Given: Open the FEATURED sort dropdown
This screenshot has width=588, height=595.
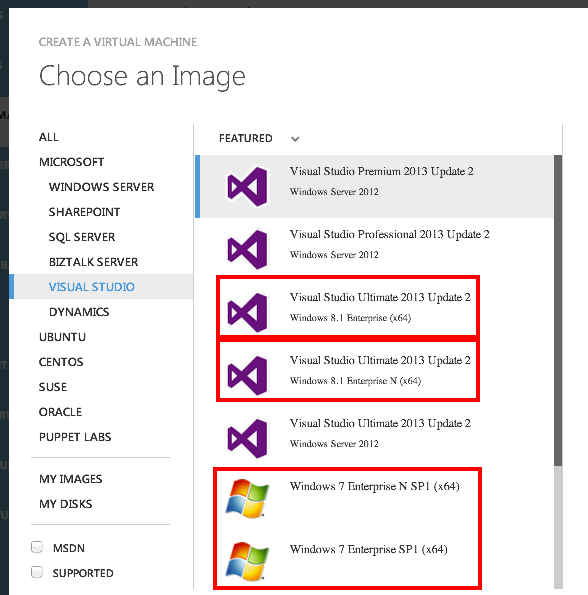Looking at the screenshot, I should pos(259,138).
